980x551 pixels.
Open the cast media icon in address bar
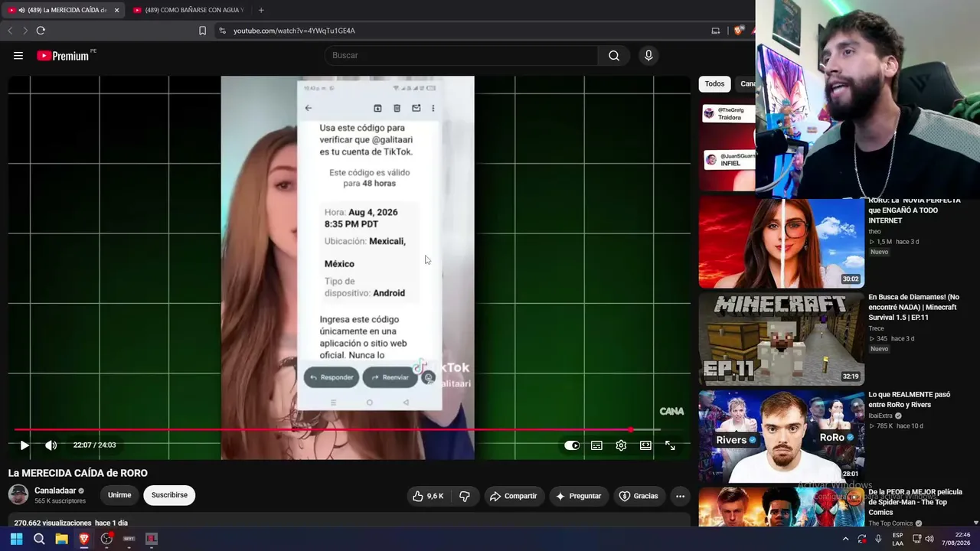(716, 31)
